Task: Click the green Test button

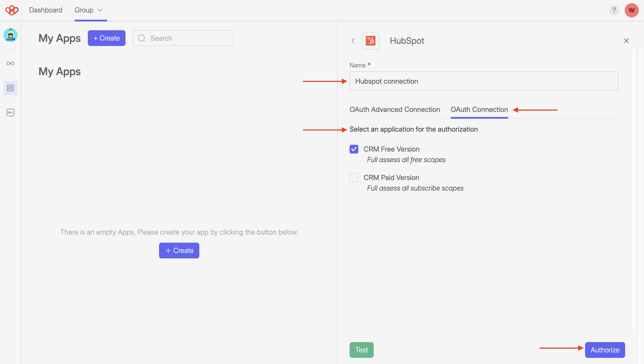Action: coord(361,350)
